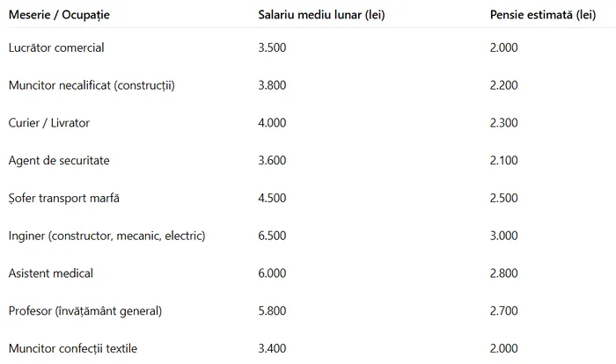Select the 4.500 salary of Șofer transport marfă

point(272,199)
